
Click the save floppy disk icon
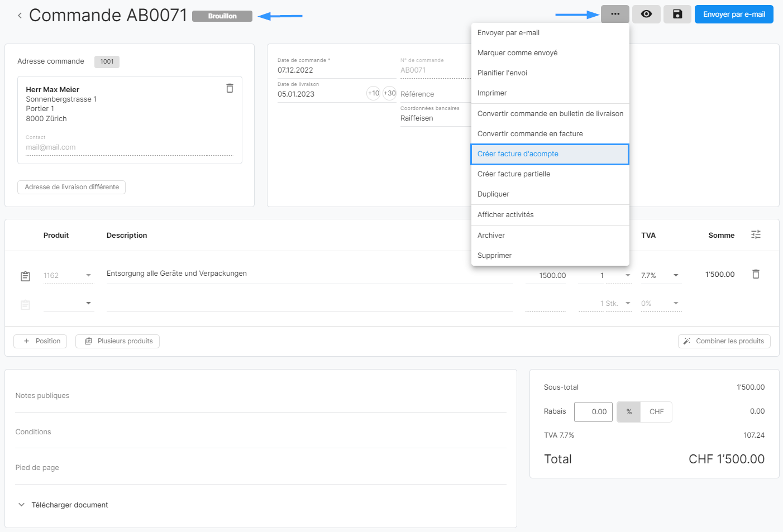tap(677, 15)
